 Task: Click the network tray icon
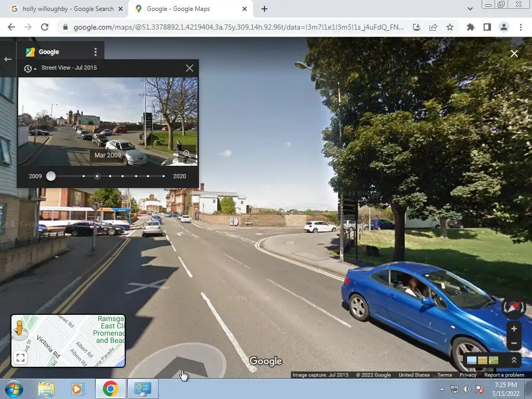pos(454,389)
